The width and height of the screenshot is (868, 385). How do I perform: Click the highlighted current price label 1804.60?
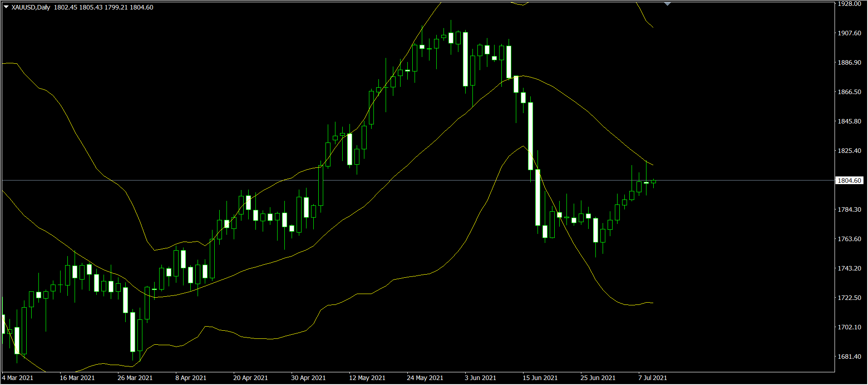coord(849,181)
